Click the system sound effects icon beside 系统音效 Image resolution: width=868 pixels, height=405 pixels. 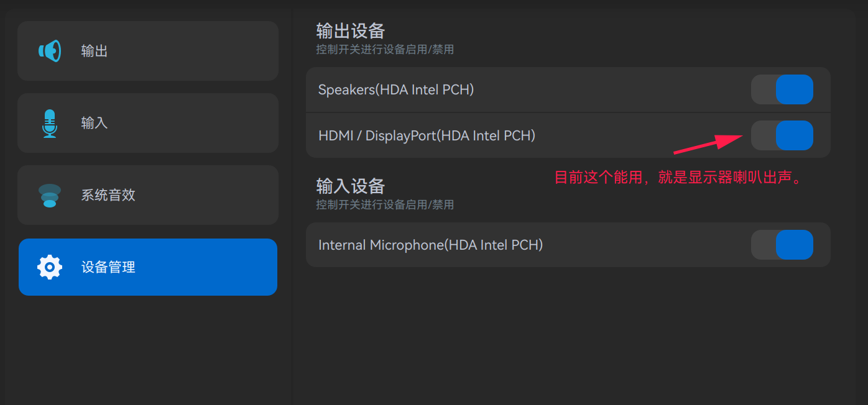click(x=49, y=194)
